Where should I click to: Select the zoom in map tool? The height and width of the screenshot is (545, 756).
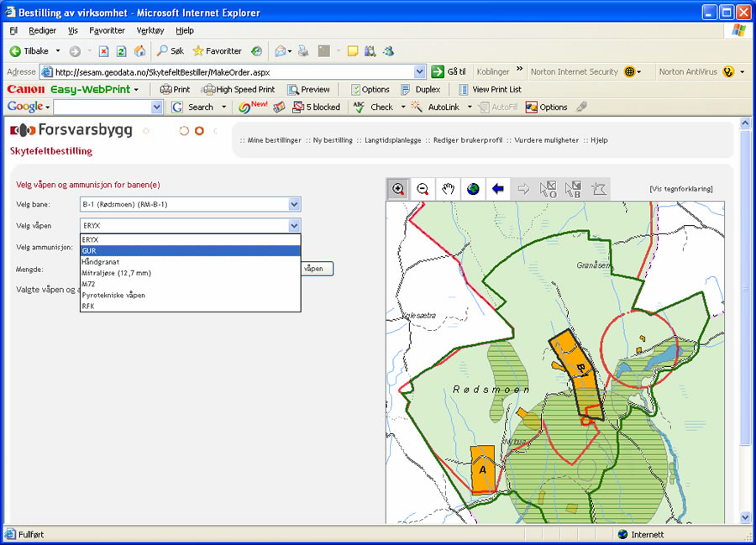[x=398, y=189]
